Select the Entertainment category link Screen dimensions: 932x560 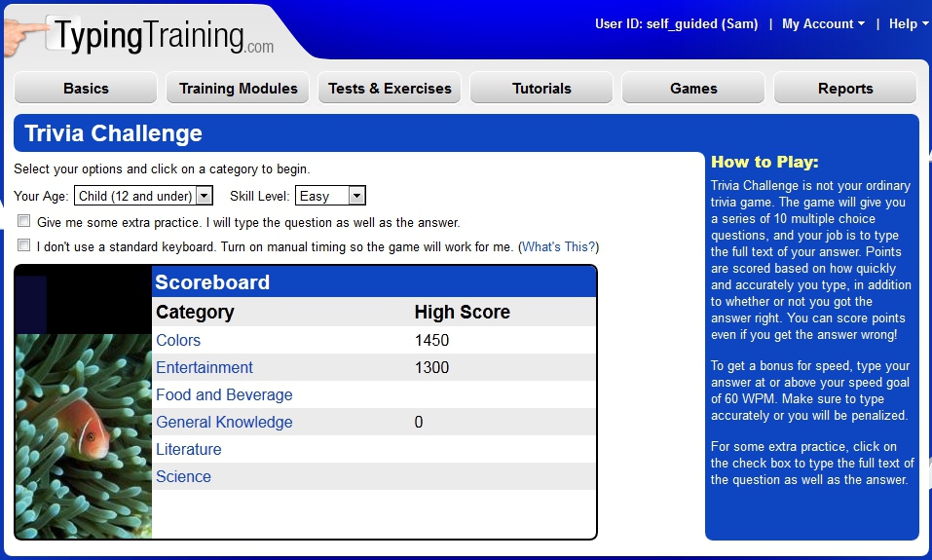coord(205,367)
